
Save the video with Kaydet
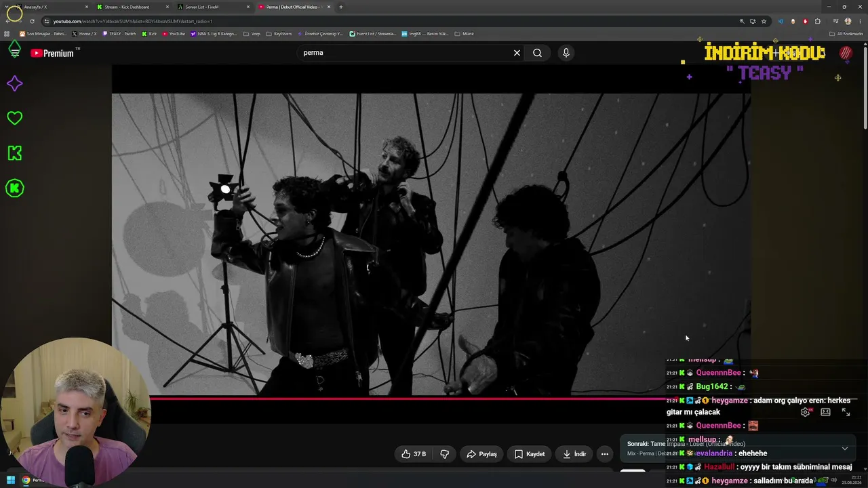tap(529, 454)
